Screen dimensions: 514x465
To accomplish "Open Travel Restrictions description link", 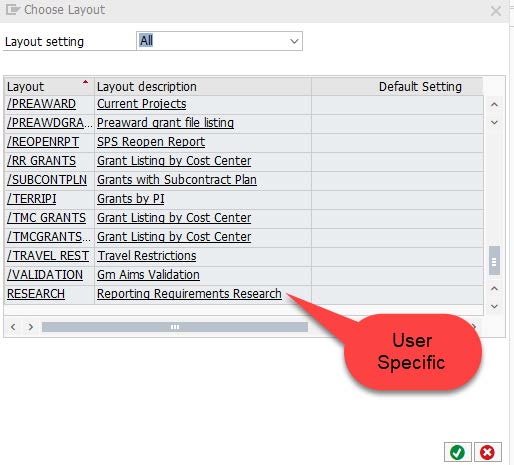I will (x=147, y=256).
